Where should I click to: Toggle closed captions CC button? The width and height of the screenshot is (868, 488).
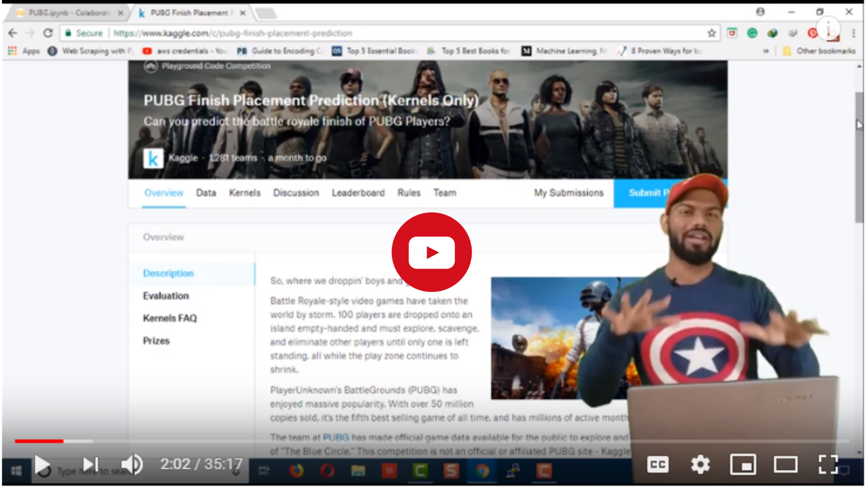657,465
